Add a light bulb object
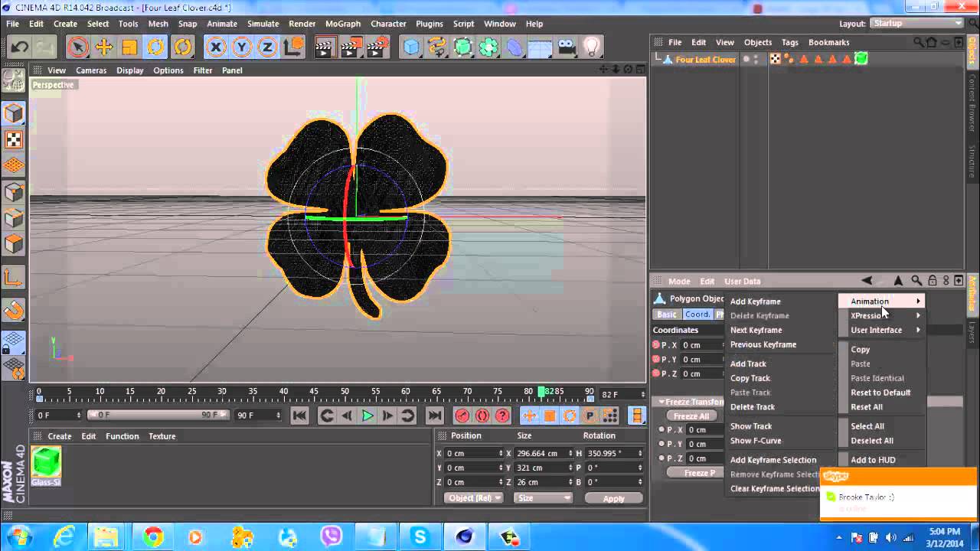 click(x=592, y=47)
